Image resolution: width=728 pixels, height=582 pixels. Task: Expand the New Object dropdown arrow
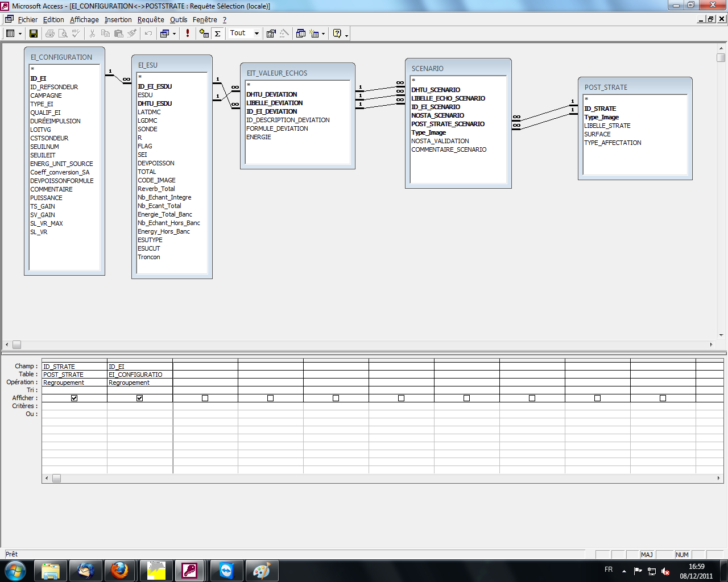pos(323,34)
